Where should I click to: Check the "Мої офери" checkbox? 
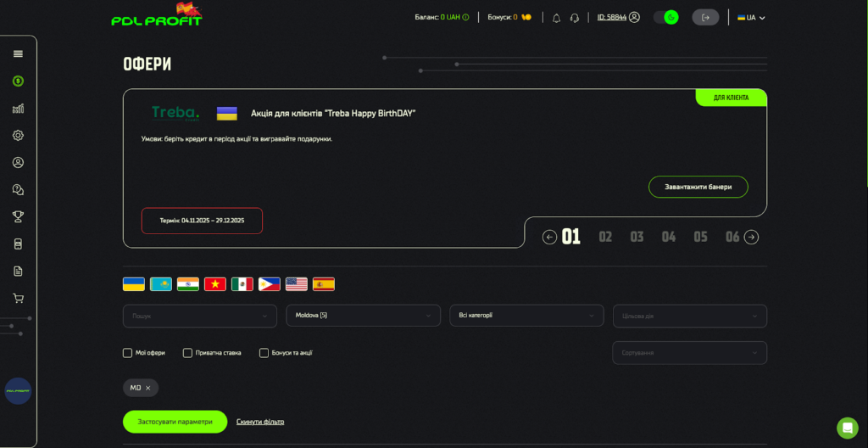click(128, 353)
